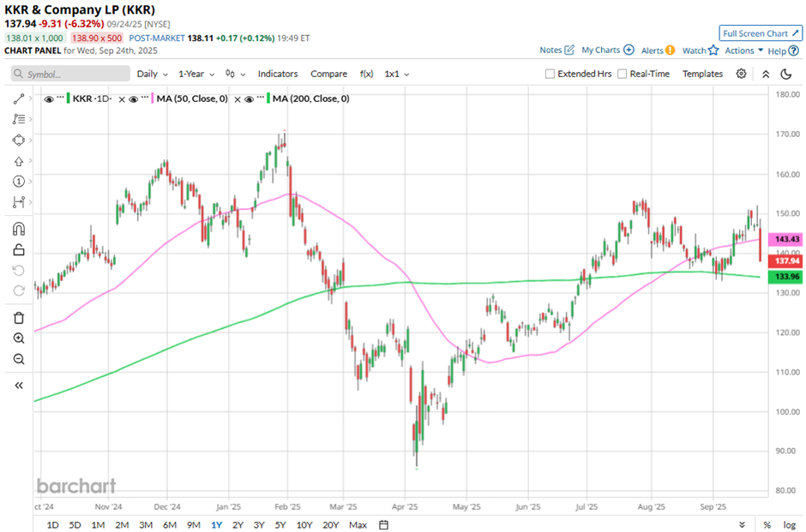Open the Actions dropdown menu
This screenshot has width=806, height=532.
coord(743,51)
